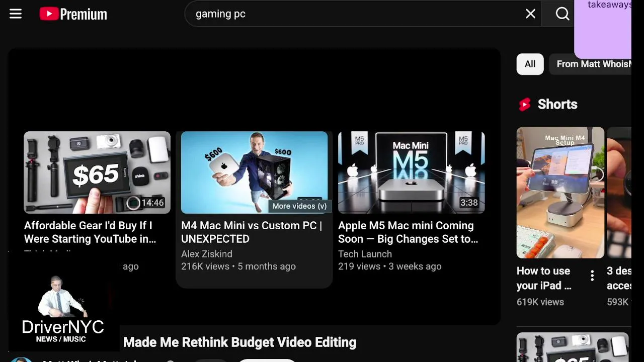This screenshot has height=362, width=644.
Task: Open options menu for iPad short
Action: (x=592, y=275)
